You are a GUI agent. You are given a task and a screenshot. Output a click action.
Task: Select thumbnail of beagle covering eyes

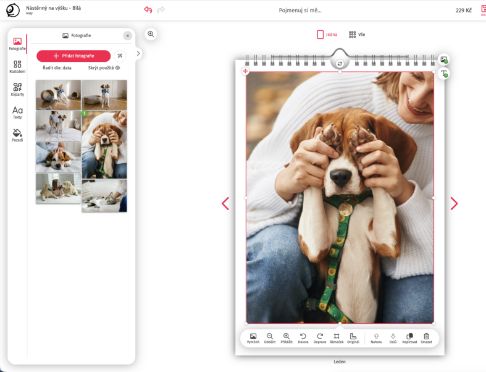(x=104, y=145)
